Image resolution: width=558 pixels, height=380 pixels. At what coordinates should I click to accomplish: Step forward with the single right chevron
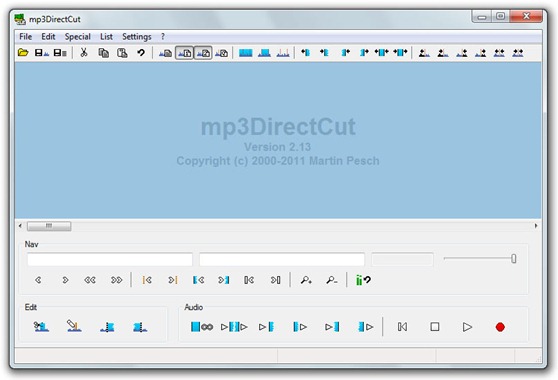[x=65, y=280]
